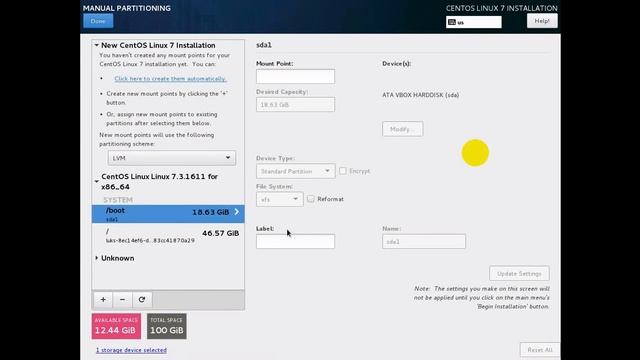Click MANUAL PARTITIONING title text

[x=127, y=8]
